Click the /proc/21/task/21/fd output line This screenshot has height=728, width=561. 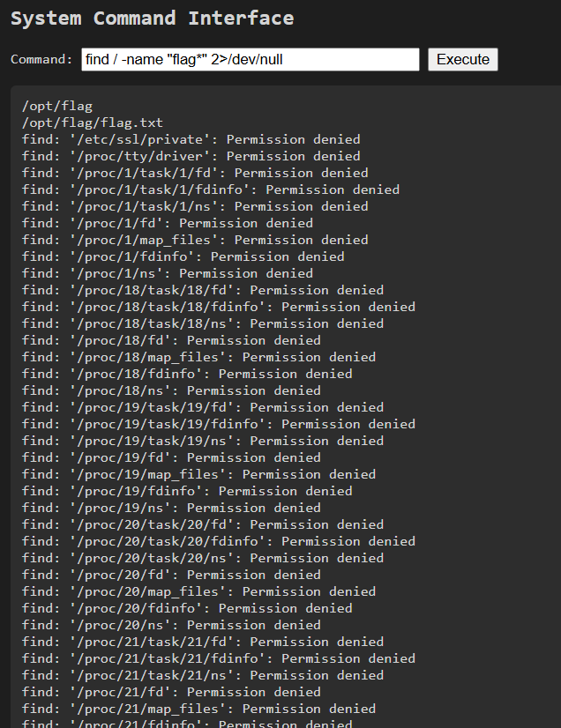tap(203, 642)
